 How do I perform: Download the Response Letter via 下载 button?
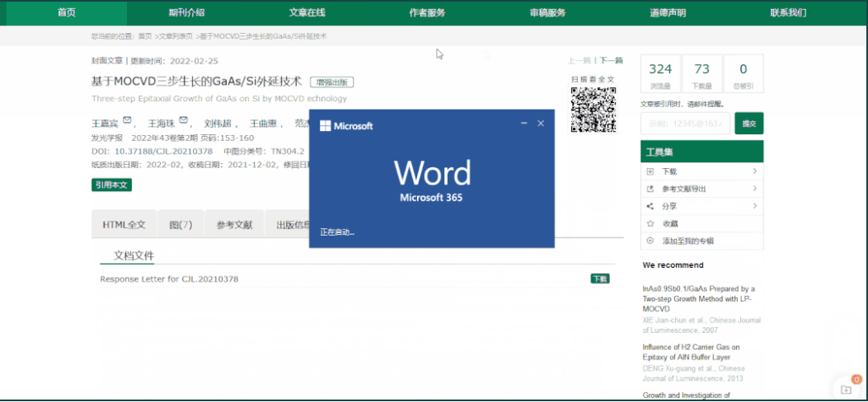(x=599, y=278)
